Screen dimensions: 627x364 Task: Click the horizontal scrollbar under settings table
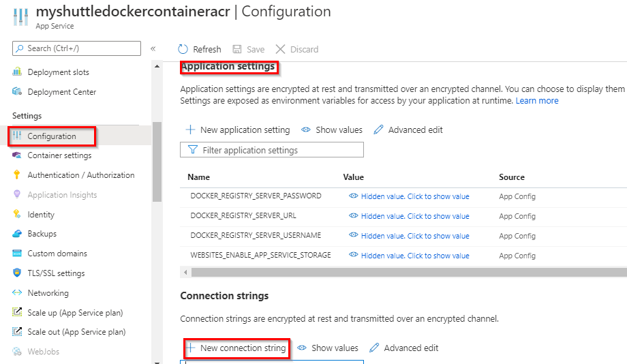click(409, 273)
